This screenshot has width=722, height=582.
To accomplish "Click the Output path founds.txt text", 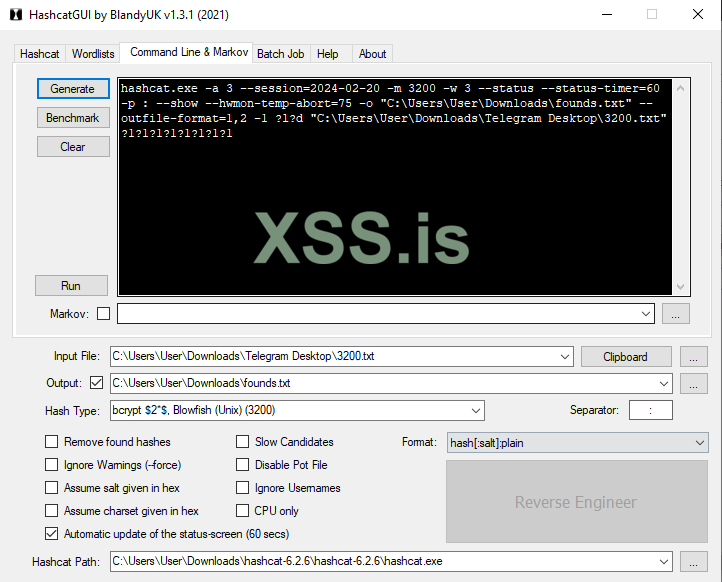I will point(201,383).
